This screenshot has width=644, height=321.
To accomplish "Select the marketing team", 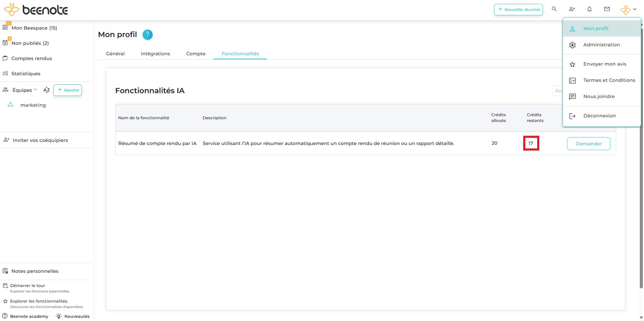I will (33, 105).
